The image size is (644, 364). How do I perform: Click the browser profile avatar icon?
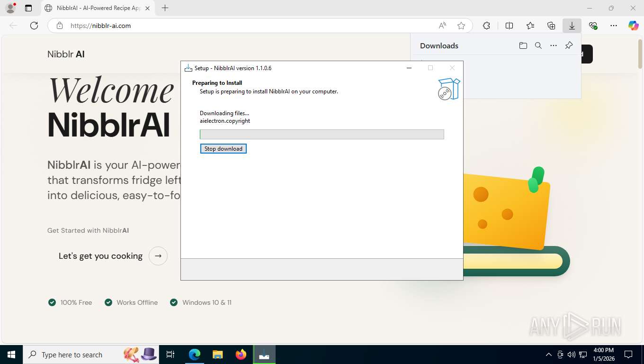[x=10, y=8]
